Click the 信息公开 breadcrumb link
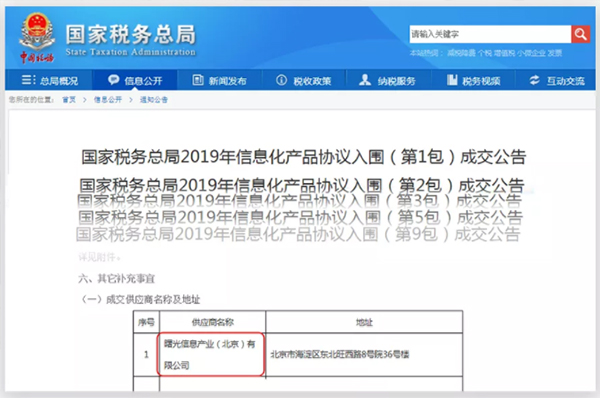Image resolution: width=600 pixels, height=398 pixels. pos(108,100)
